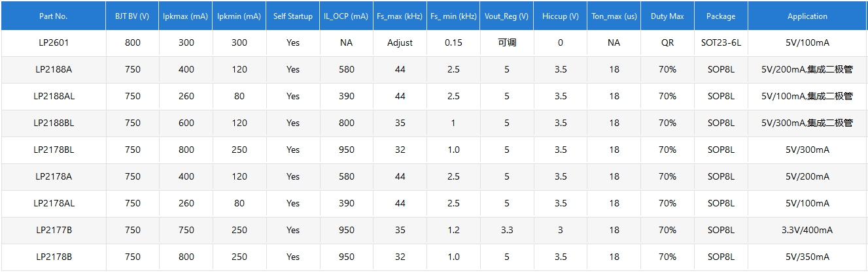Click the IL_OCP (mA) column header

coord(346,16)
